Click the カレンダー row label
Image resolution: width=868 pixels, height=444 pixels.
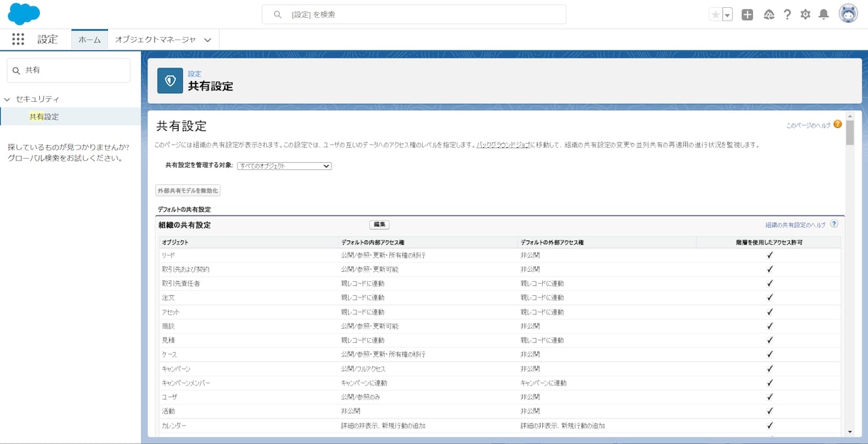(x=174, y=425)
